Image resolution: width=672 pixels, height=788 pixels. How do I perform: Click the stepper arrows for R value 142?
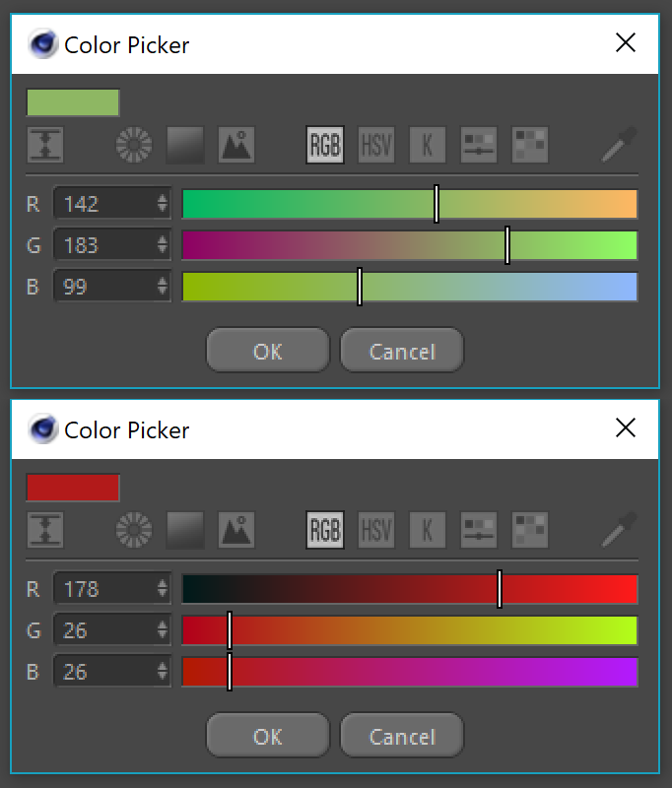click(x=162, y=204)
